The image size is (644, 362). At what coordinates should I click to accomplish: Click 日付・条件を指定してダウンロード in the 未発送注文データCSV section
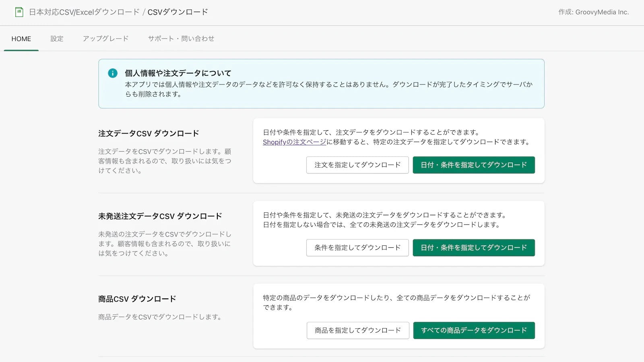[474, 248]
